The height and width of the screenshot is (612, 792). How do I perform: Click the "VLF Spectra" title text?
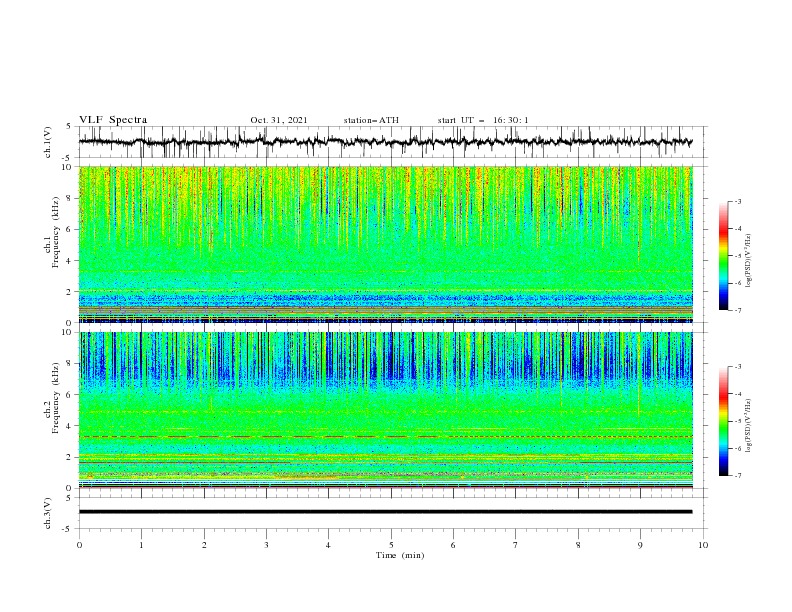(113, 120)
